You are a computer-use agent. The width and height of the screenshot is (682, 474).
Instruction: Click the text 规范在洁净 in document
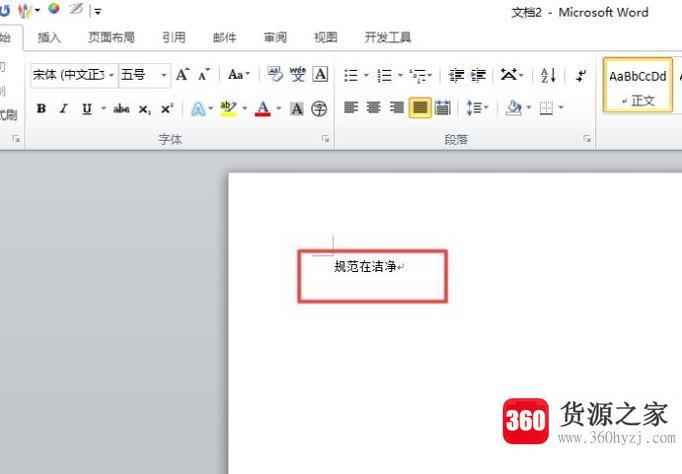tap(365, 266)
